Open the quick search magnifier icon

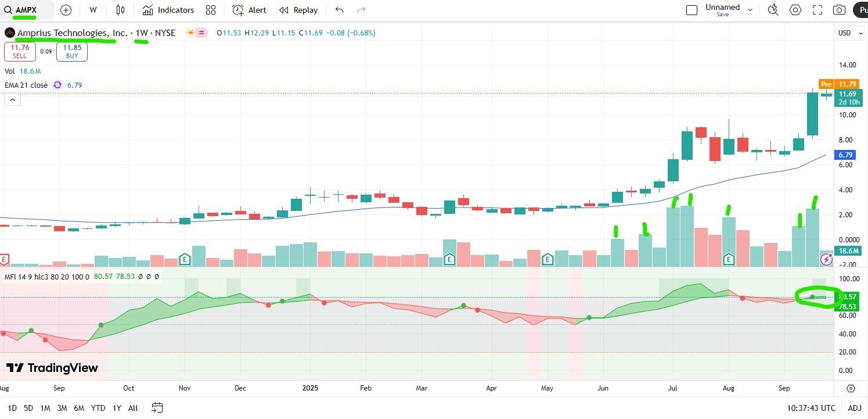(773, 10)
